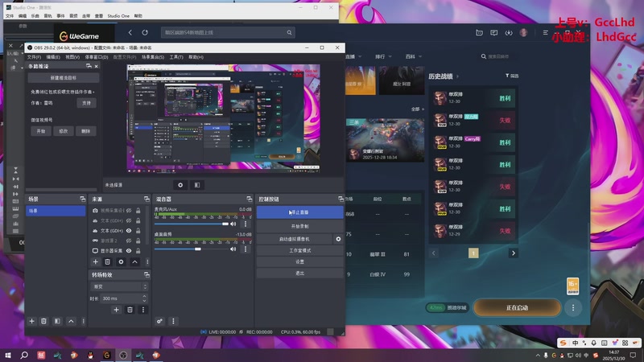Add a new source in OBS sources panel
The width and height of the screenshot is (644, 362).
tap(95, 262)
